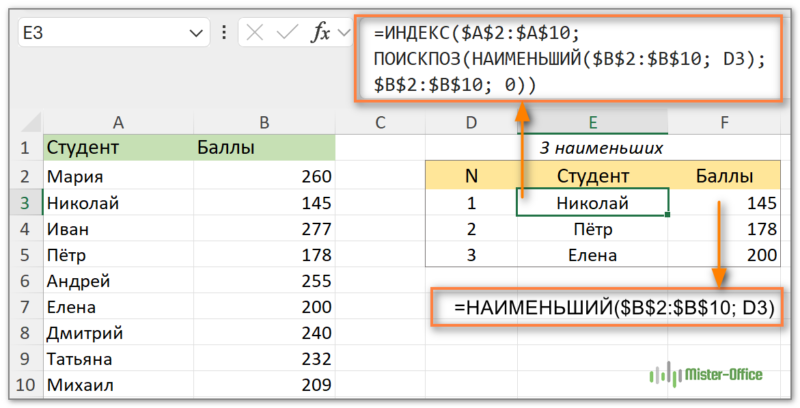Select row 10 header
Screen dimensions: 800x408
click(25, 385)
